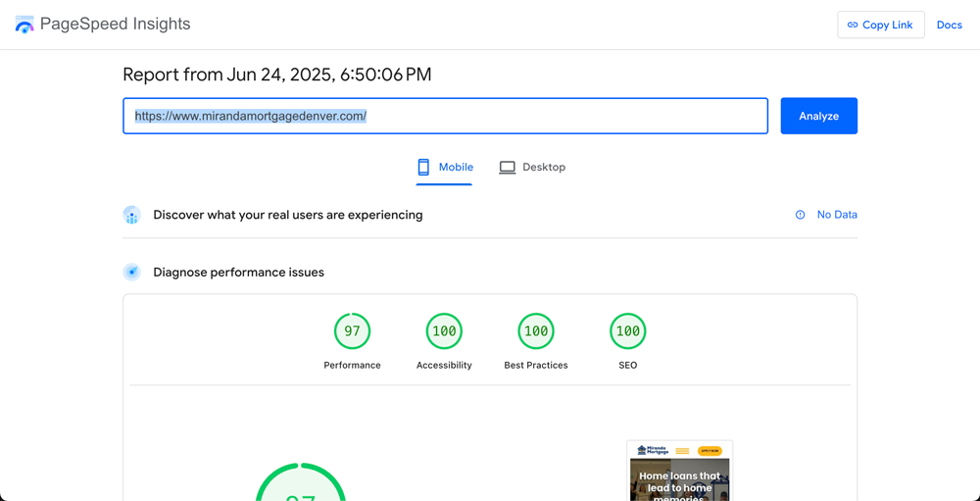The image size is (980, 501).
Task: Select the Best Practices 100 score gauge
Action: (536, 331)
